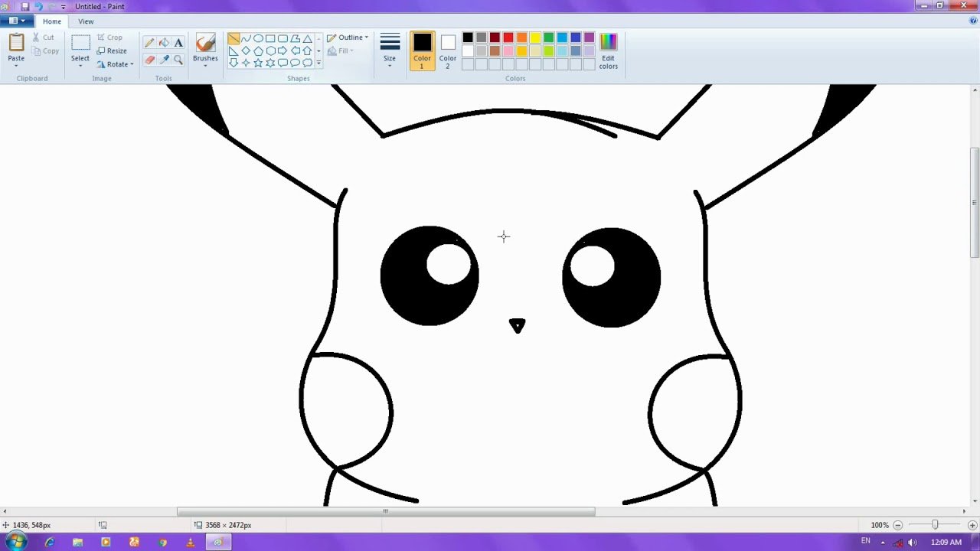Screen dimensions: 980x551
Task: Activate the Text tool
Action: (178, 43)
